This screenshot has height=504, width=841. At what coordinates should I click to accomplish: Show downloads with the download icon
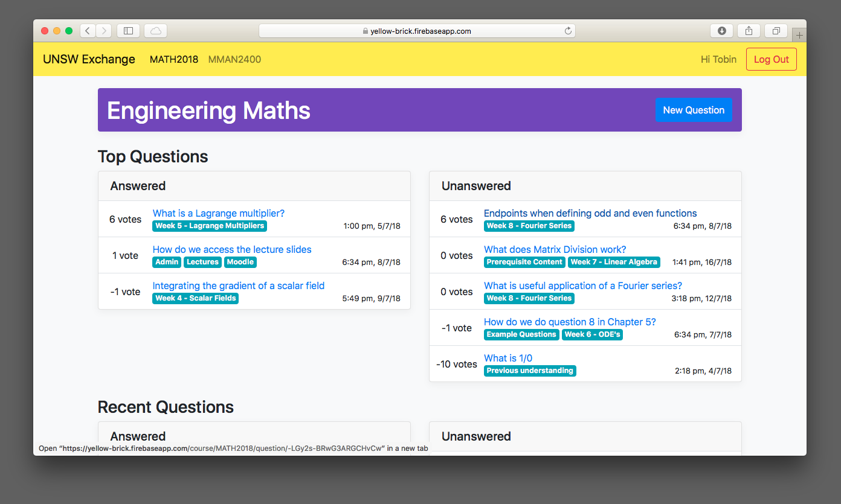pos(721,31)
